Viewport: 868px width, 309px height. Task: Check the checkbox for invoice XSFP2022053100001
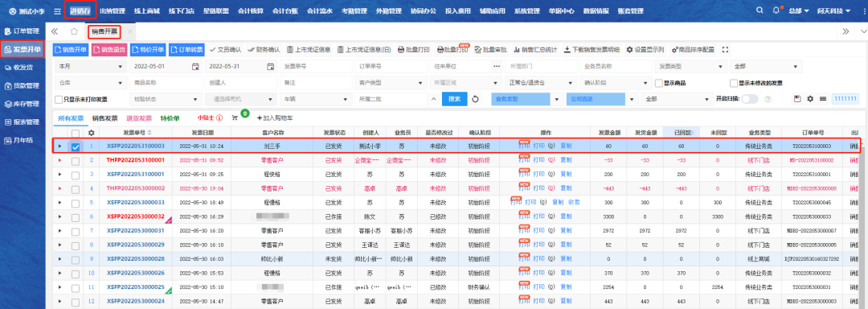pyautogui.click(x=76, y=175)
